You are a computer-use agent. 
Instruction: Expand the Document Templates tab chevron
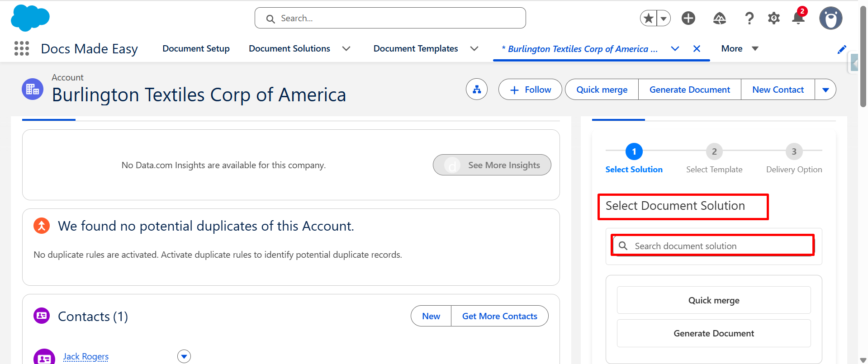pos(474,48)
